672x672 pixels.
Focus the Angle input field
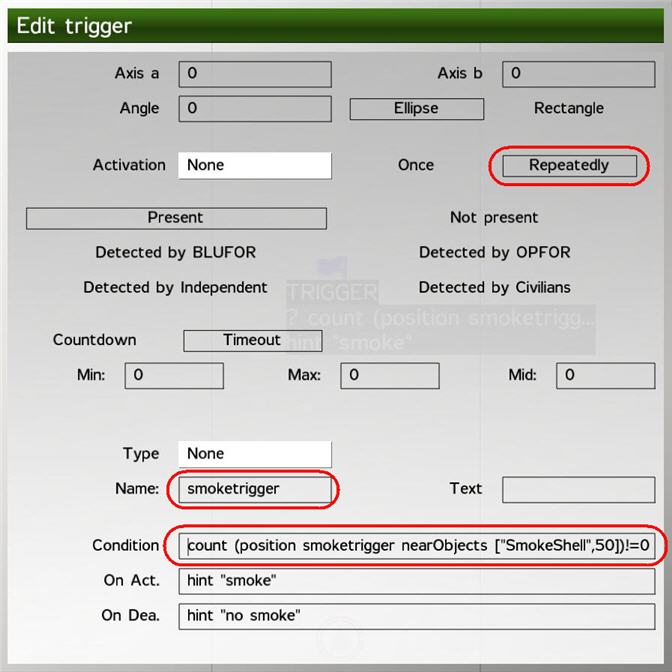tap(254, 109)
